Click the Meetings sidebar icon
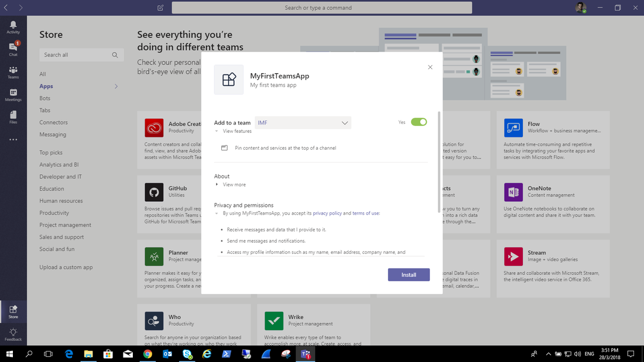This screenshot has height=362, width=644. (13, 94)
